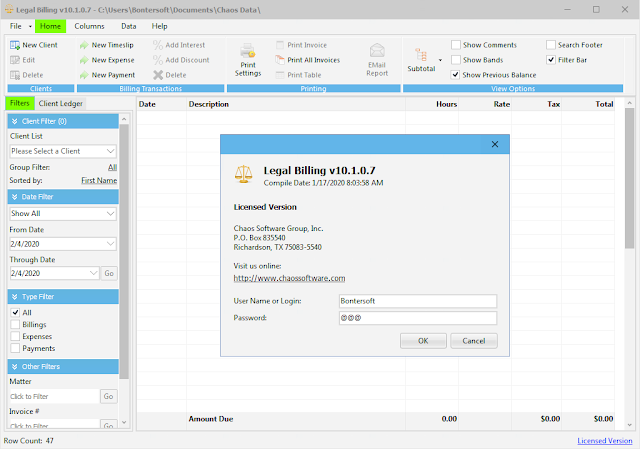Check the Billings type filter
Screen dimensions: 640x449
15,325
